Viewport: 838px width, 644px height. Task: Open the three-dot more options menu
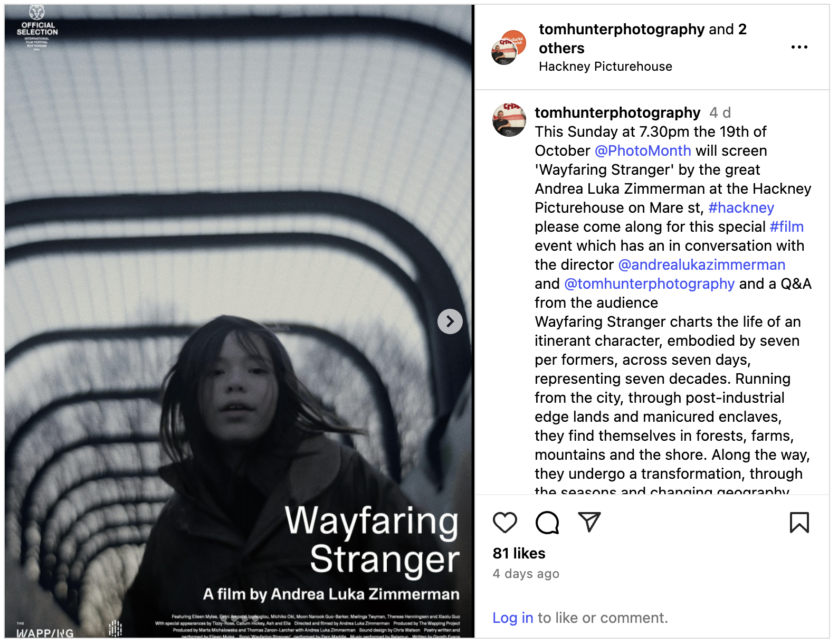[799, 48]
